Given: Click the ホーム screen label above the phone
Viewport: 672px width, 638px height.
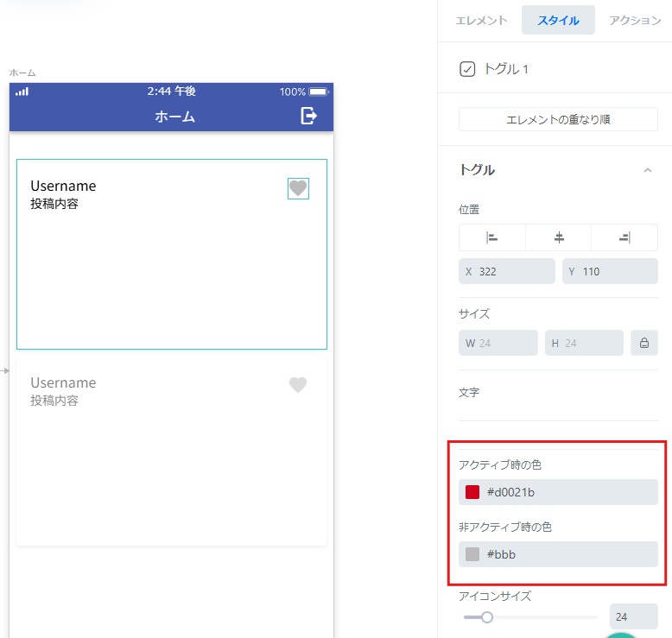Looking at the screenshot, I should coord(22,73).
